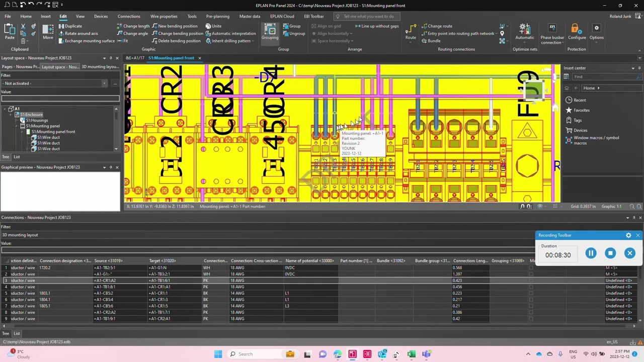The height and width of the screenshot is (362, 644).
Task: Open the Master data ribbon tab
Action: tap(250, 16)
